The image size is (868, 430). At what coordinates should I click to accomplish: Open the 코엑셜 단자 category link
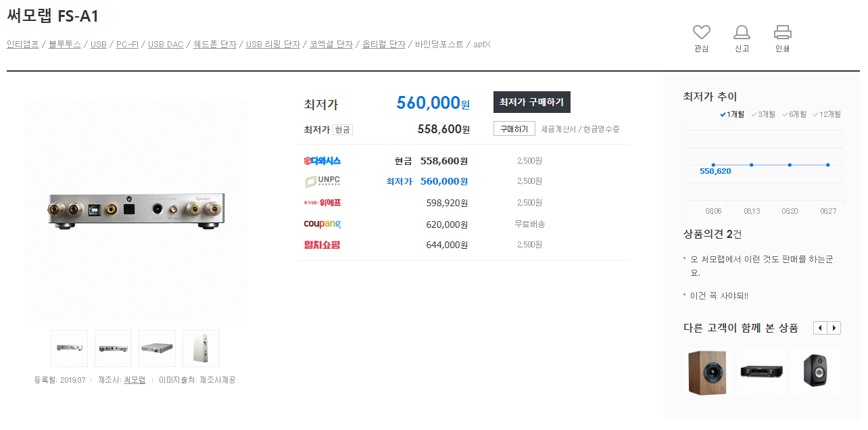click(x=331, y=45)
